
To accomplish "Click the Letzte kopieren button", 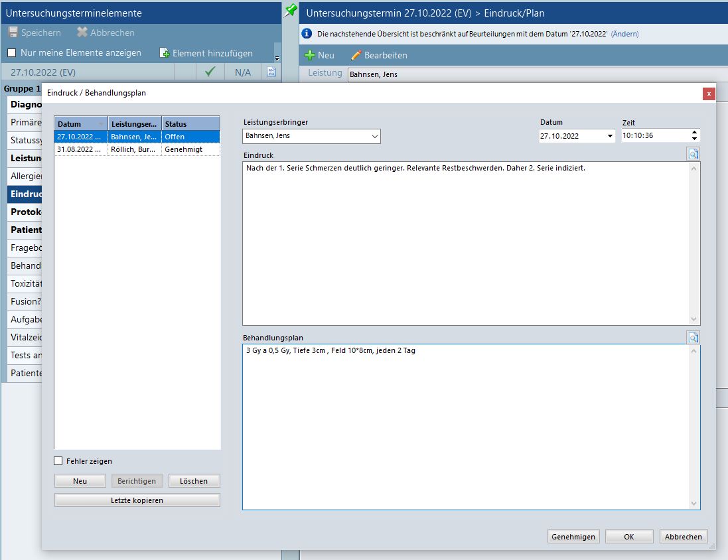I will coord(137,500).
